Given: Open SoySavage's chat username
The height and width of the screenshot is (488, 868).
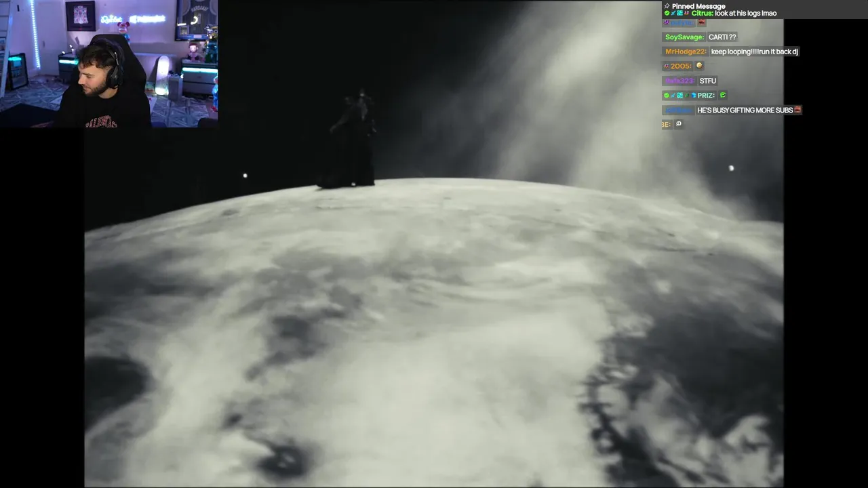Looking at the screenshot, I should tap(684, 37).
